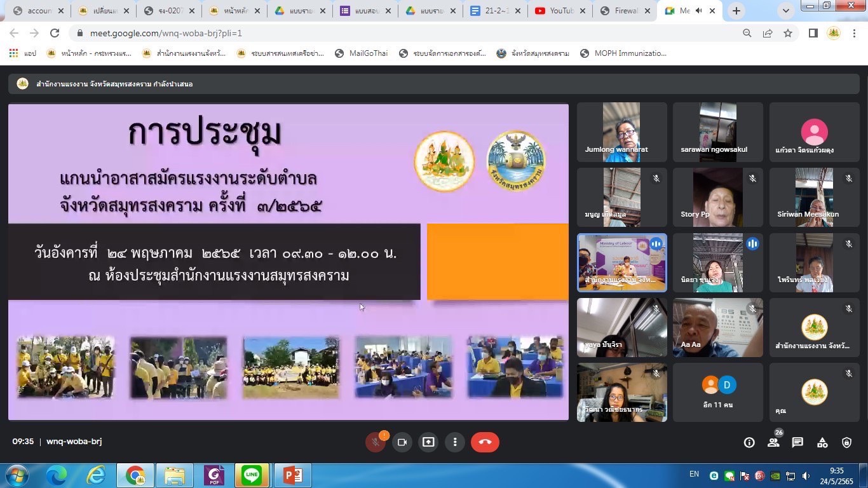Viewport: 868px width, 488px height.
Task: Show the people list with 26 participants
Action: tap(773, 443)
